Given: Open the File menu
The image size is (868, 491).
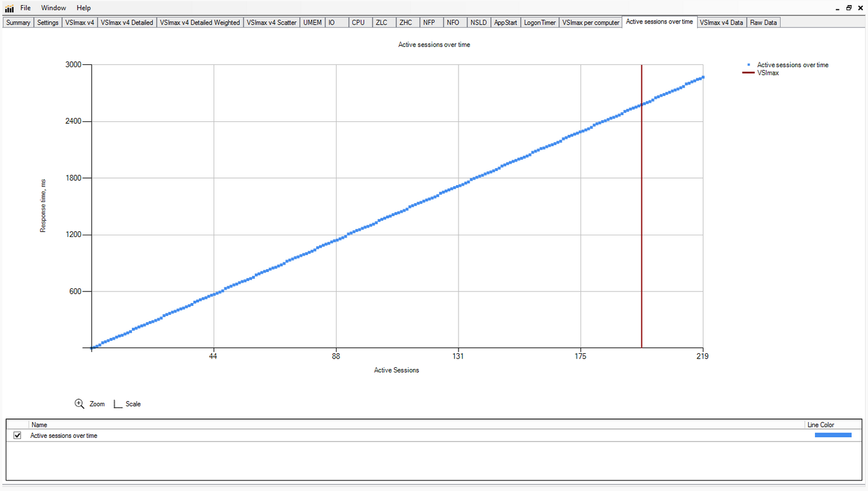Looking at the screenshot, I should coord(26,8).
